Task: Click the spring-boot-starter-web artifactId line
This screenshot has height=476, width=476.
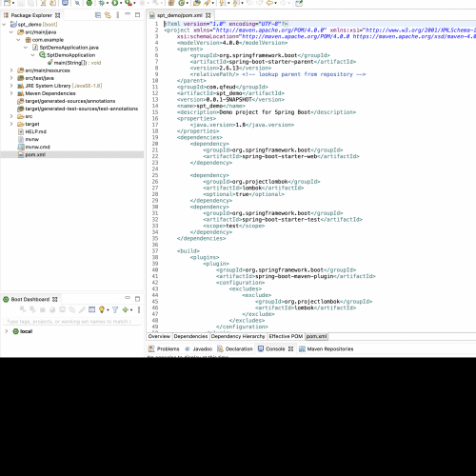Action: [281, 156]
